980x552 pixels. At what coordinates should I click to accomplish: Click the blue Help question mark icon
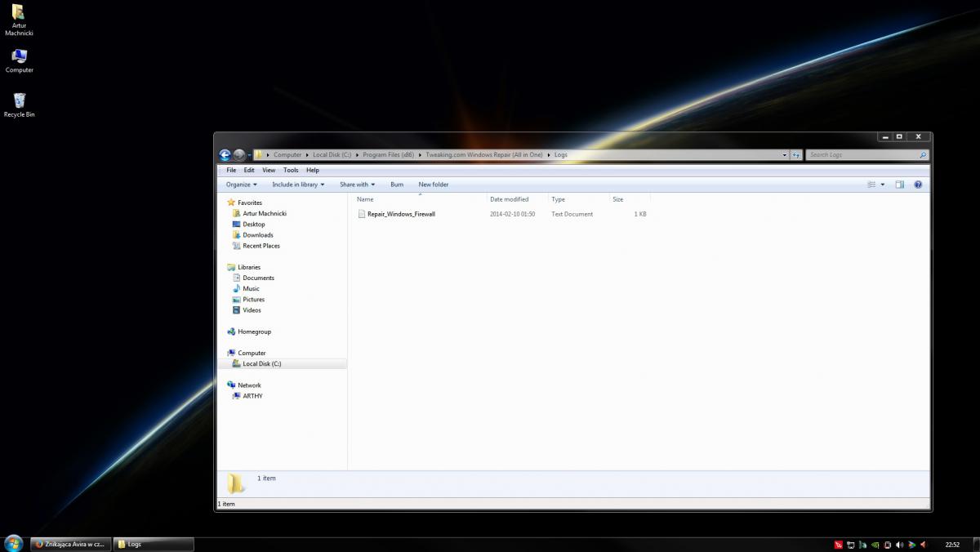918,185
